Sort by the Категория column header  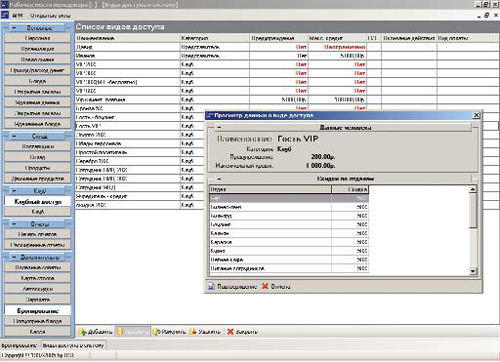215,38
